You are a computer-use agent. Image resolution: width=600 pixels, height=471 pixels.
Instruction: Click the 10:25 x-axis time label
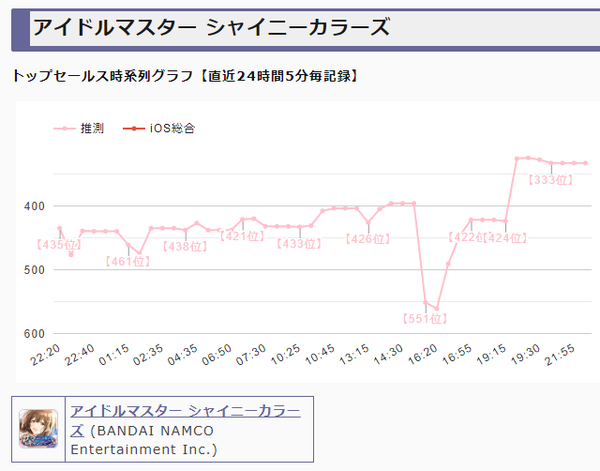[285, 355]
